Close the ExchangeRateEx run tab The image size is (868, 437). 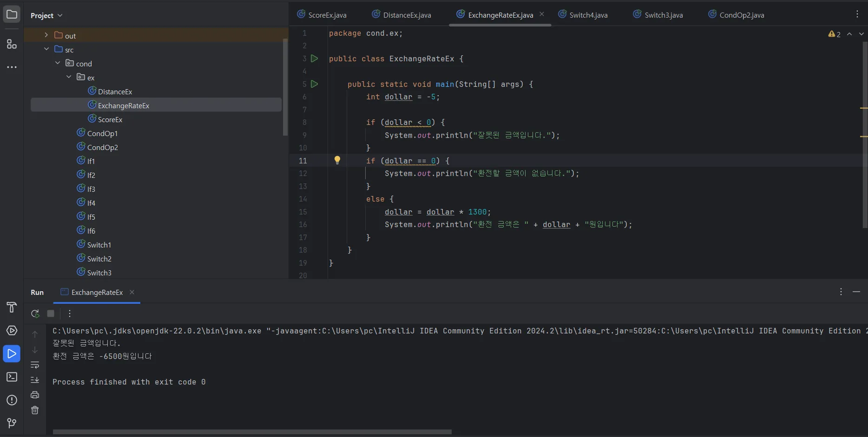[132, 292]
